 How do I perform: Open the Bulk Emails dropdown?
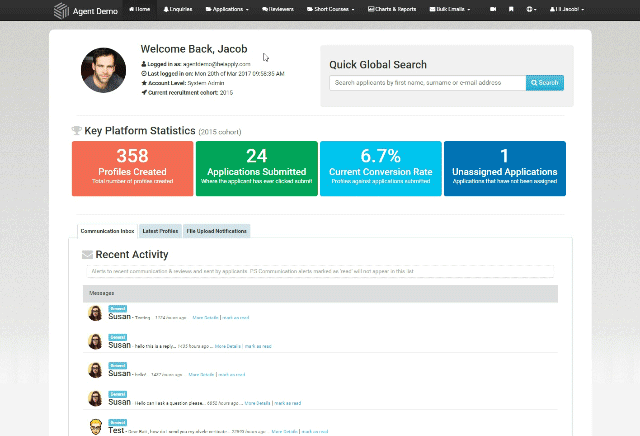[450, 9]
